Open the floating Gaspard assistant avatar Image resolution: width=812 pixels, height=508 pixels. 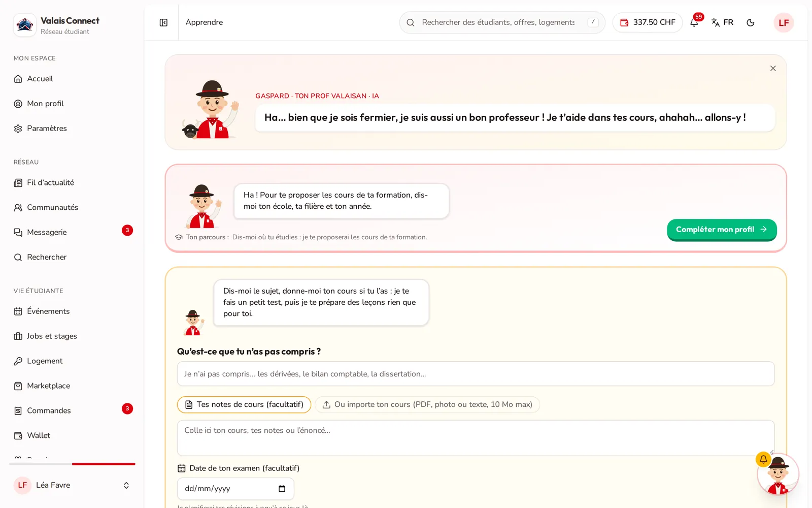point(778,474)
